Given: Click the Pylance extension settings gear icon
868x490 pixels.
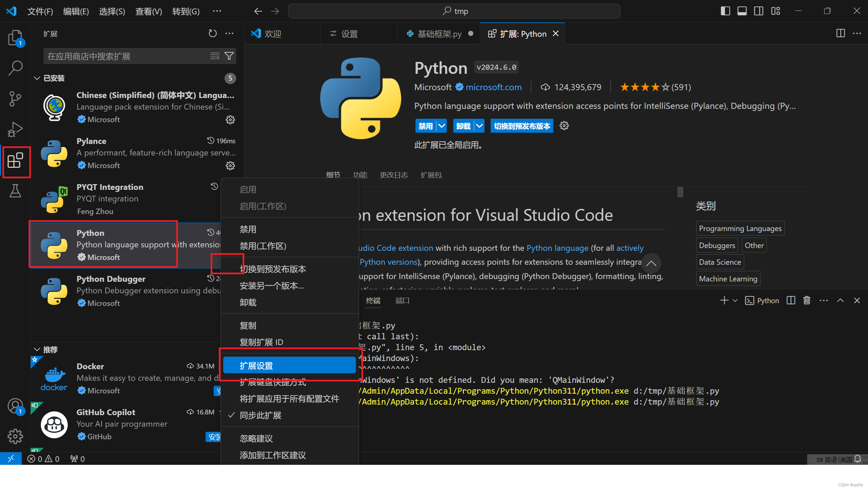Looking at the screenshot, I should (230, 166).
